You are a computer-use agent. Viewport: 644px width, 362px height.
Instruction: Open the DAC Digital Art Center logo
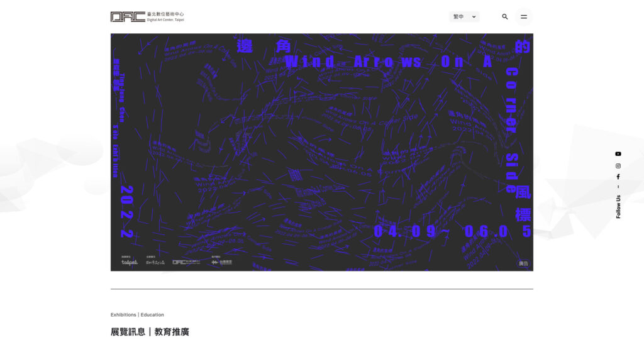[x=147, y=17]
